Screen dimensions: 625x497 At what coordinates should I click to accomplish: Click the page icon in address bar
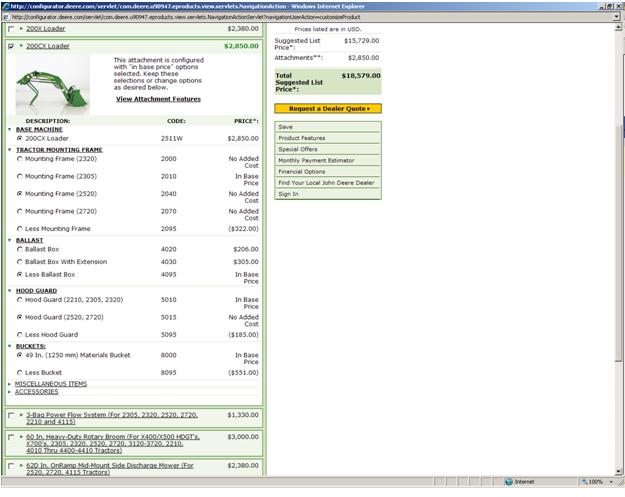pos(6,17)
